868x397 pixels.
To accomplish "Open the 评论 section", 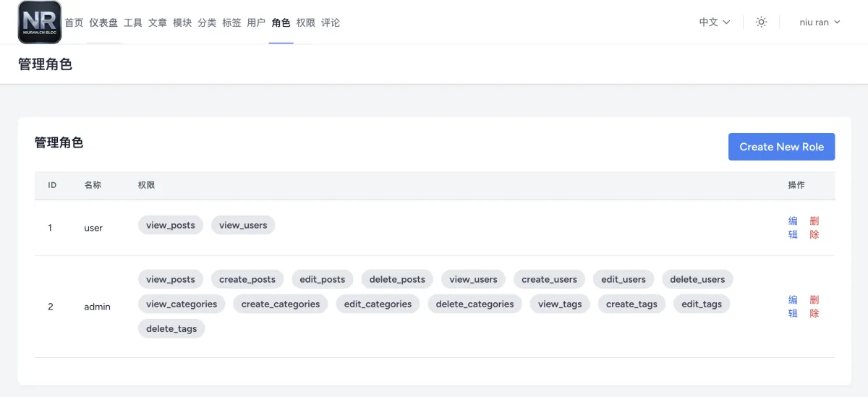I will [x=331, y=22].
